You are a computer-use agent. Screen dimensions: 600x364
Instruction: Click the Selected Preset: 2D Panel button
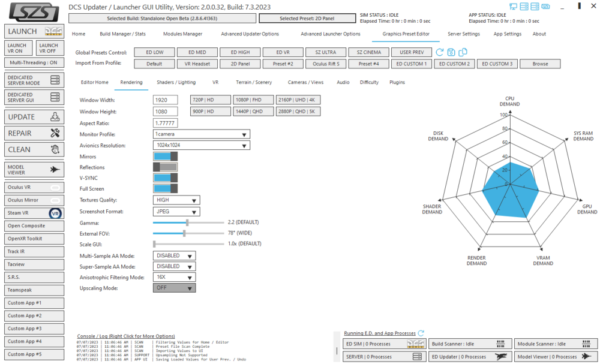(x=307, y=19)
